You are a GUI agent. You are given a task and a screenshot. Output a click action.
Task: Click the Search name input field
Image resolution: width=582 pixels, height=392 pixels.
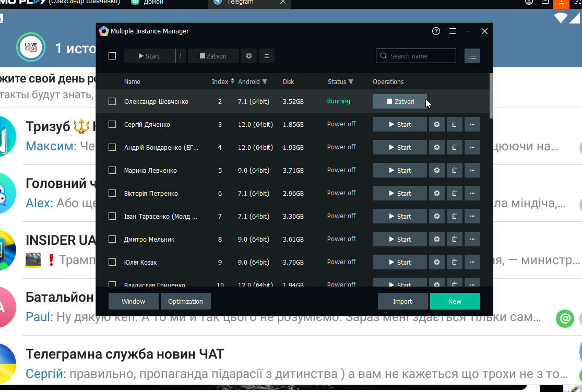click(415, 56)
